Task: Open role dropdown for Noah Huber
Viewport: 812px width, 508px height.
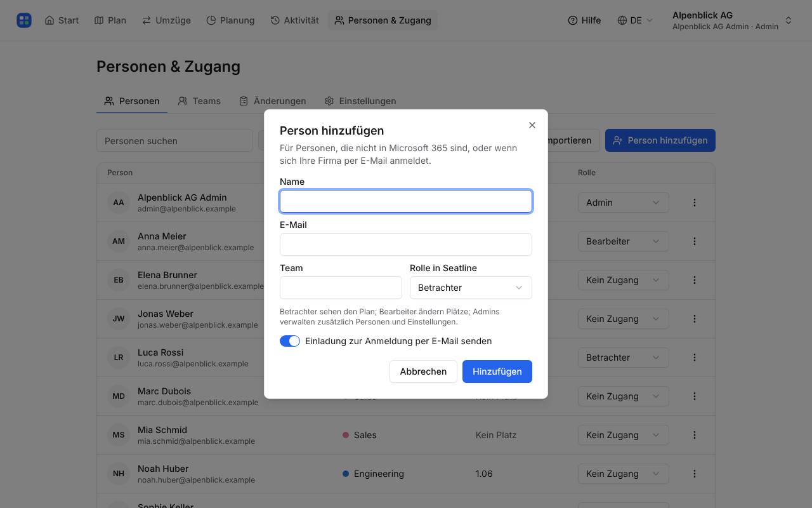Action: [x=623, y=474]
